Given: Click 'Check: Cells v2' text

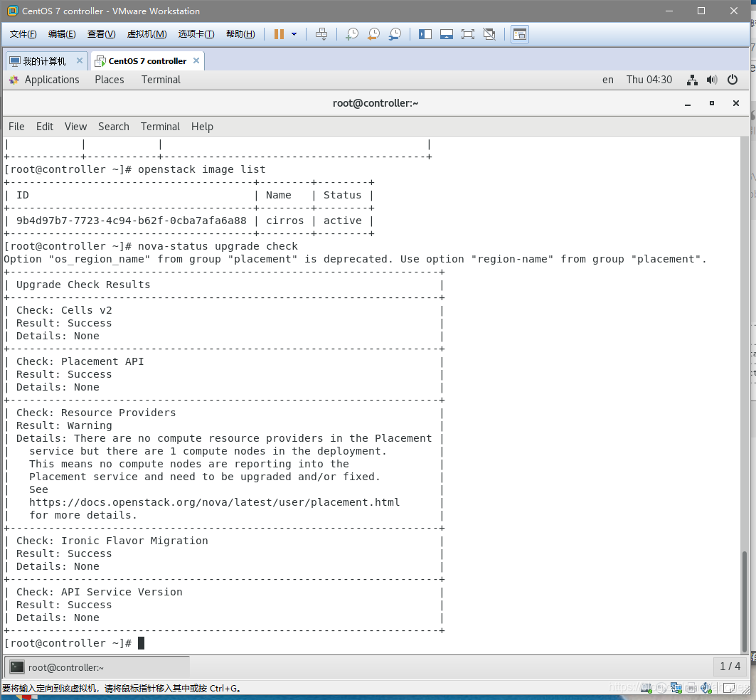Looking at the screenshot, I should click(x=64, y=310).
